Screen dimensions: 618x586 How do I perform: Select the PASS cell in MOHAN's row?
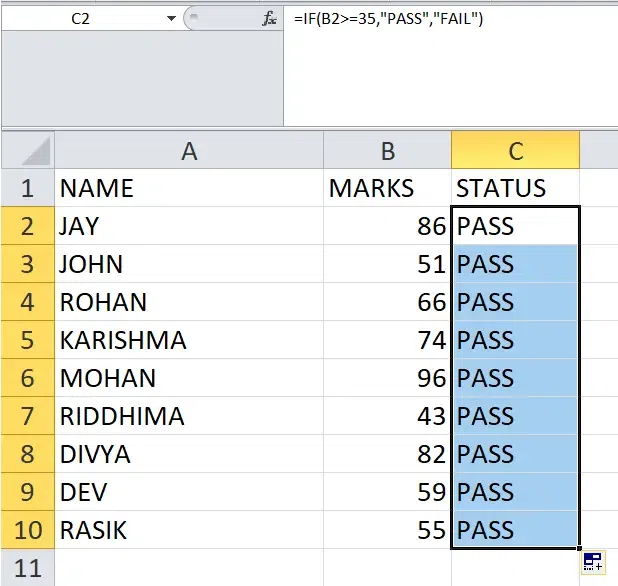tap(516, 378)
